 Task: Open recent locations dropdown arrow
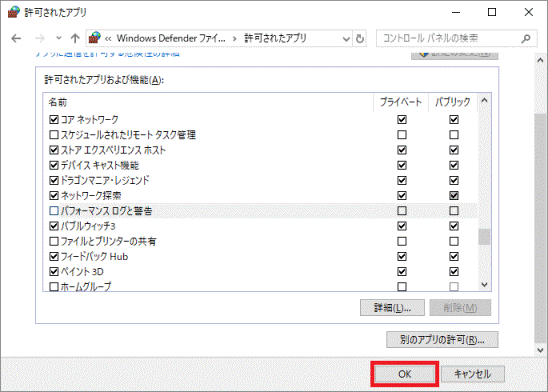click(59, 38)
